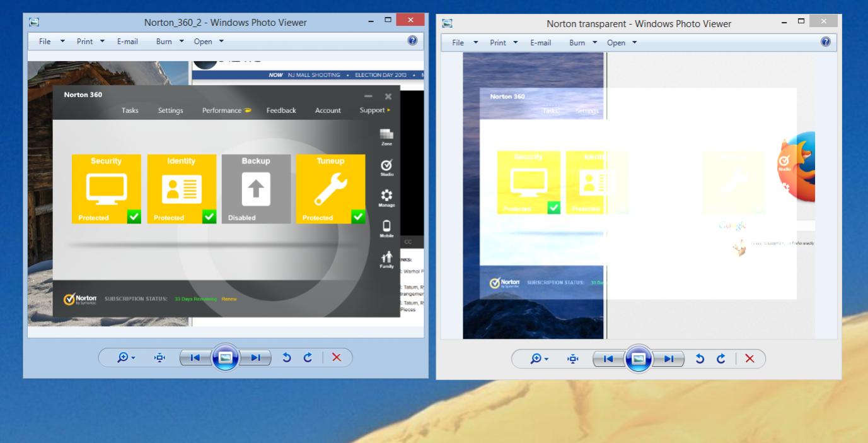868x443 pixels.
Task: Click Tuneup's green Protected checkmark
Action: pos(359,216)
